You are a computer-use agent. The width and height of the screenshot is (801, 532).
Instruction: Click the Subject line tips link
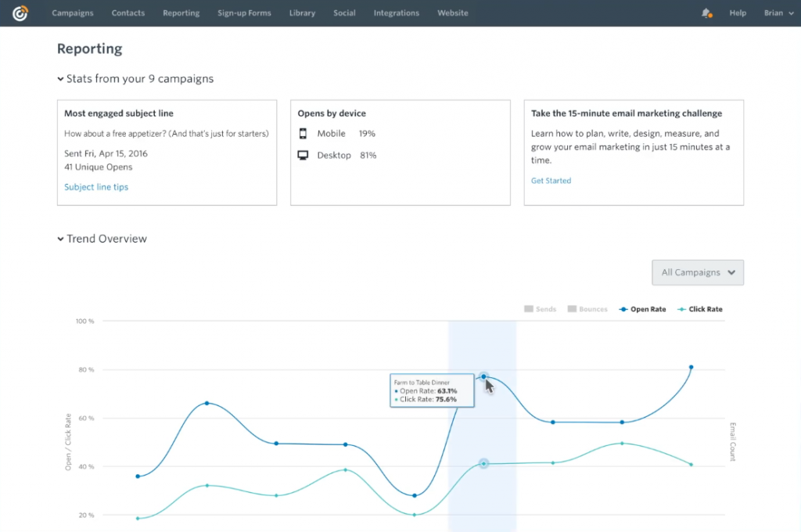96,187
